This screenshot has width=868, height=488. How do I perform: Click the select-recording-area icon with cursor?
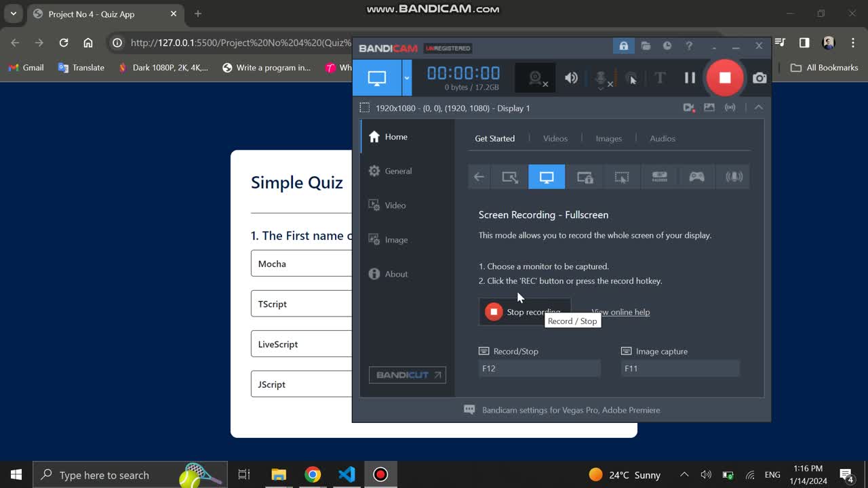[622, 176]
